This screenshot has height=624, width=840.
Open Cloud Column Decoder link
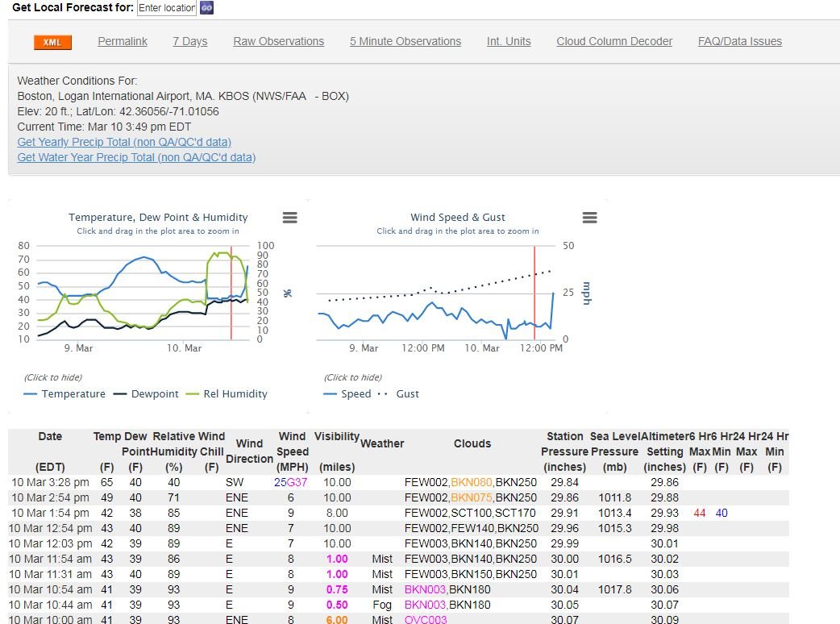[614, 41]
